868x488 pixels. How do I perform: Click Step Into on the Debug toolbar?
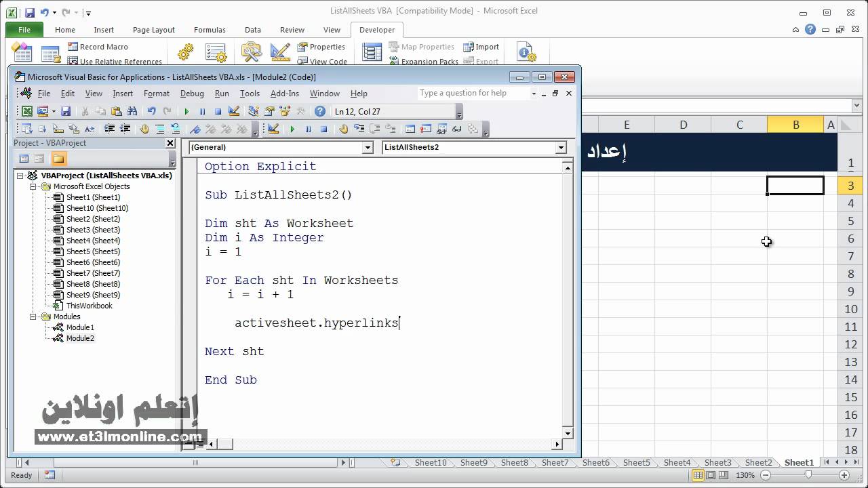pyautogui.click(x=359, y=129)
